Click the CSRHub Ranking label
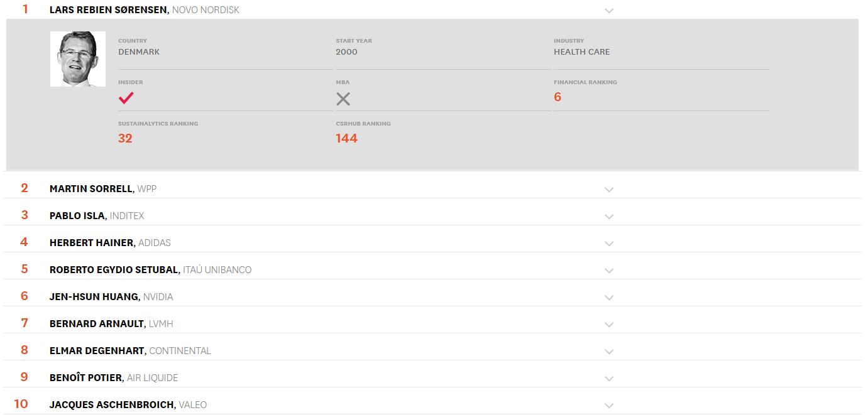868x415 pixels. click(363, 124)
